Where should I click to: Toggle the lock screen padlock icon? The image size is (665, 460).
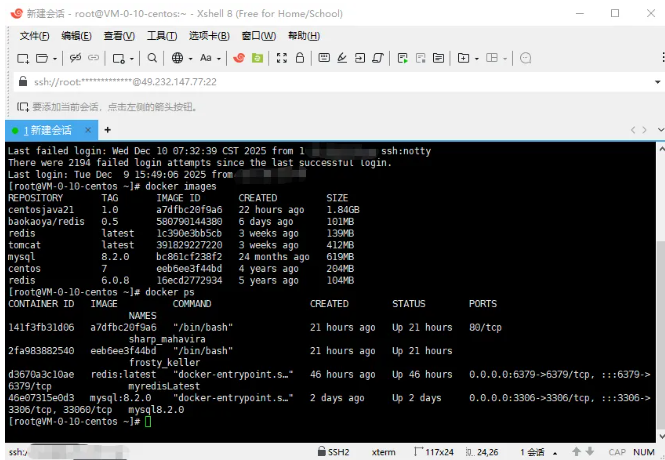pyautogui.click(x=301, y=58)
